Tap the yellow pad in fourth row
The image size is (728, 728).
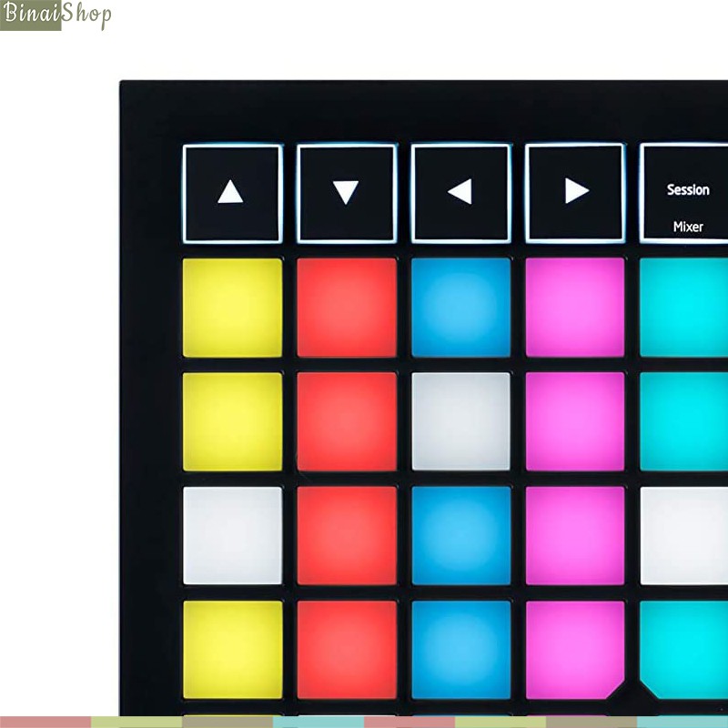[x=233, y=650]
